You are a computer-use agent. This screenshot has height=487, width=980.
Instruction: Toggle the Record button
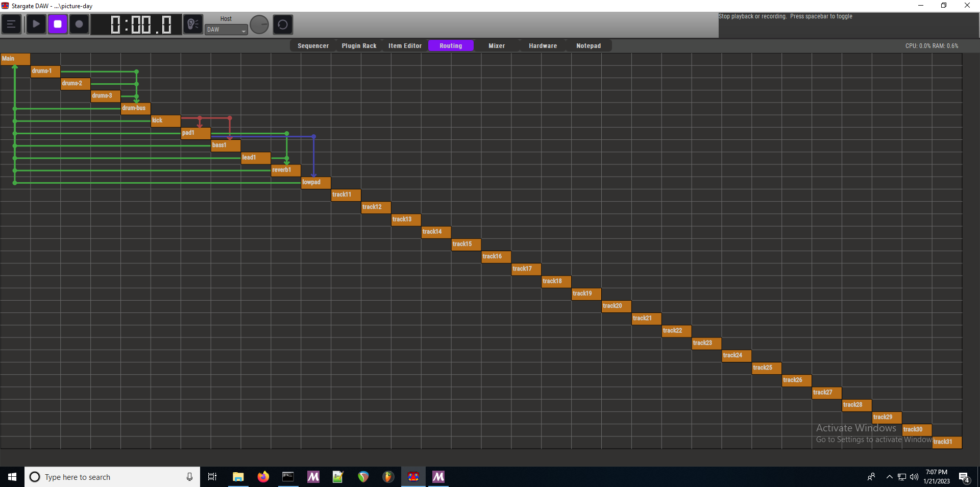point(79,25)
